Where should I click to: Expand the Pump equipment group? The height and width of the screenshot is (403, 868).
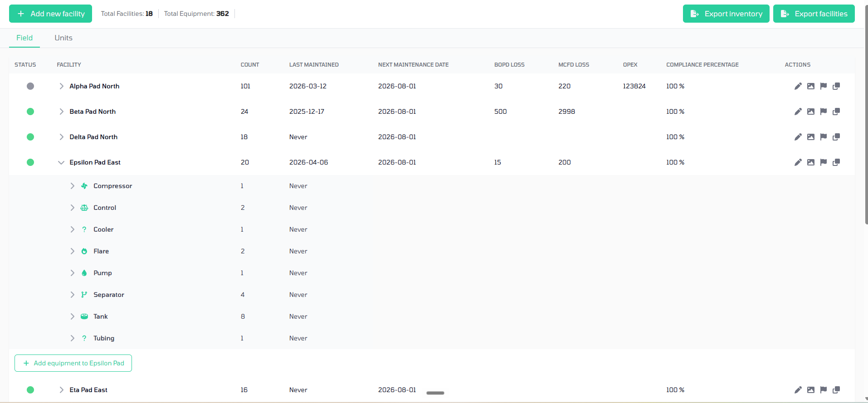click(x=72, y=273)
